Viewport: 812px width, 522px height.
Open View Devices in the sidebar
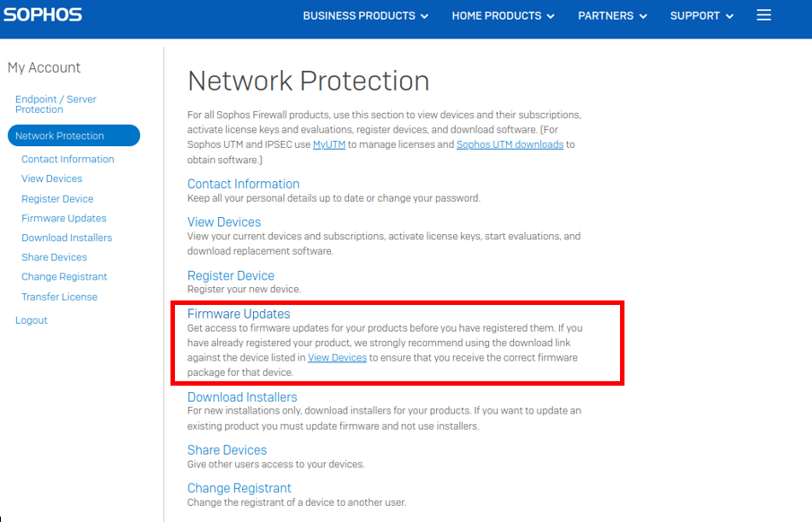tap(52, 178)
